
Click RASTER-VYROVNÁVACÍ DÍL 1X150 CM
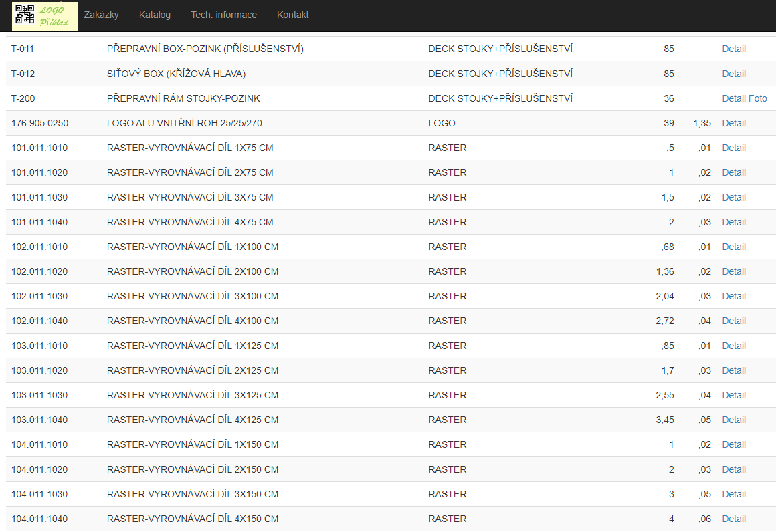[193, 444]
